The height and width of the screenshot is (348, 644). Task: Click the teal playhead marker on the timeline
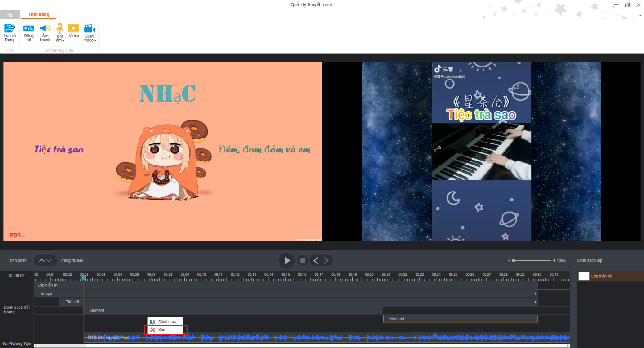pos(84,278)
